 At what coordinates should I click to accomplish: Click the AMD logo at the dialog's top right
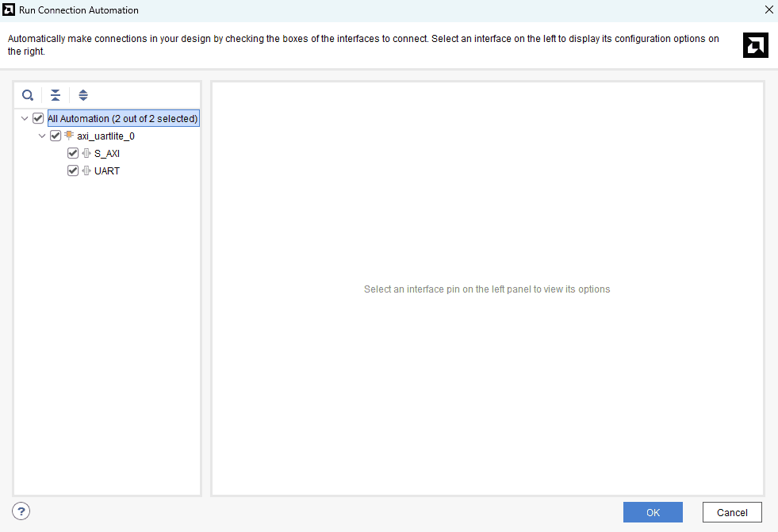[x=755, y=45]
